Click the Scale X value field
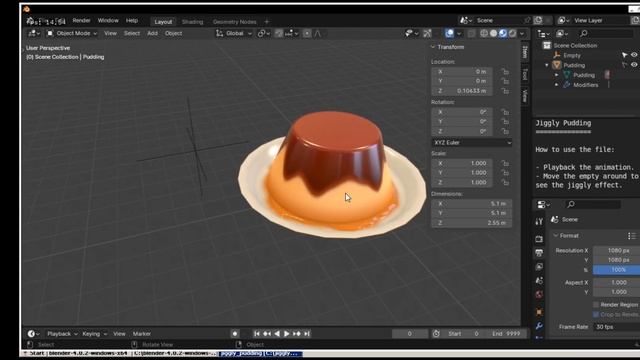Screen dimensions: 640x360 (x=462, y=163)
